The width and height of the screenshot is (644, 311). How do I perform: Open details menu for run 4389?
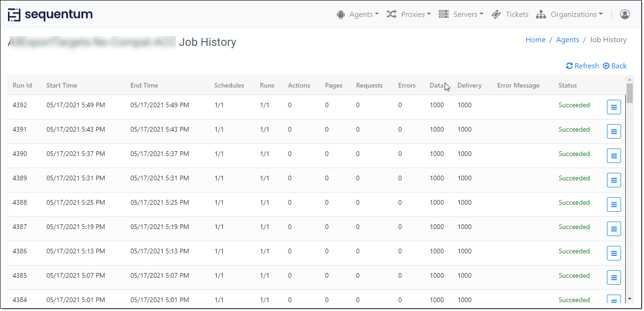pos(614,180)
